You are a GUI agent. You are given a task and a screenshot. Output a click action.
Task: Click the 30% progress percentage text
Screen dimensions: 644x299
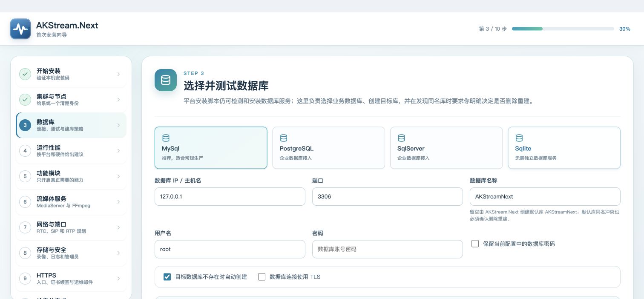625,29
